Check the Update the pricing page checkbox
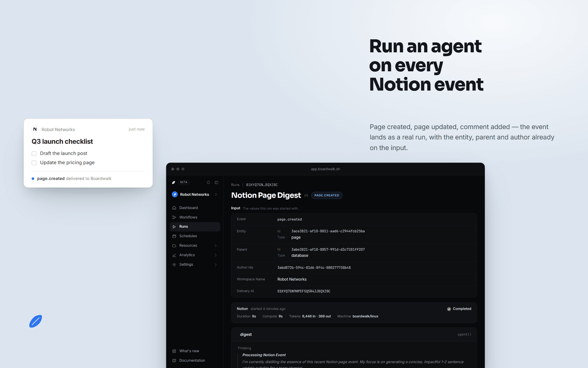Image resolution: width=588 pixels, height=368 pixels. coord(34,163)
